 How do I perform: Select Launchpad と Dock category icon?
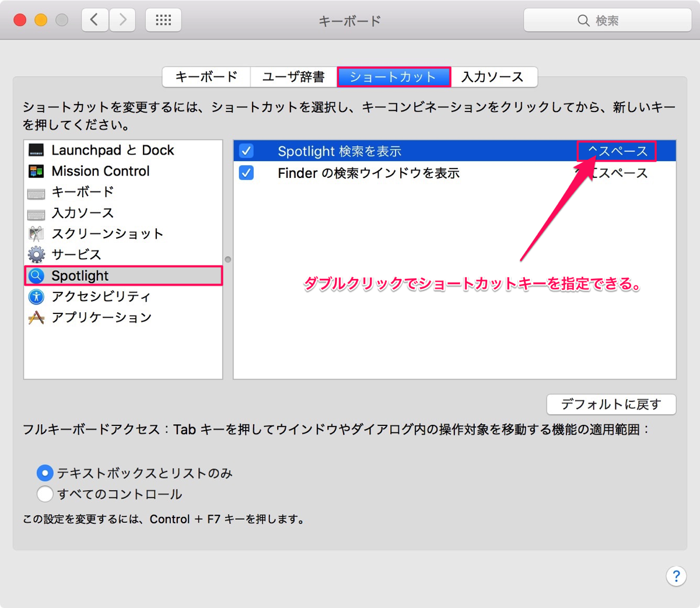pyautogui.click(x=36, y=150)
